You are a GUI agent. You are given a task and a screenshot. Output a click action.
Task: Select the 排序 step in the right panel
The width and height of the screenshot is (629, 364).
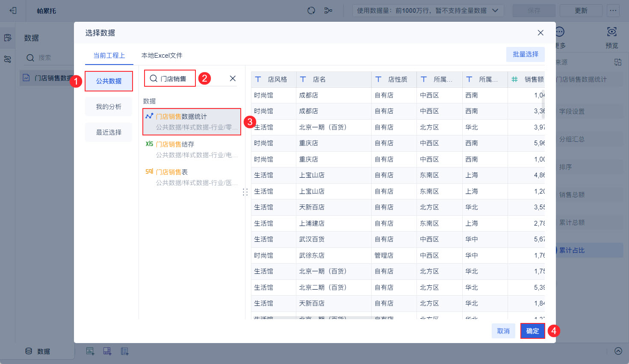coord(589,167)
